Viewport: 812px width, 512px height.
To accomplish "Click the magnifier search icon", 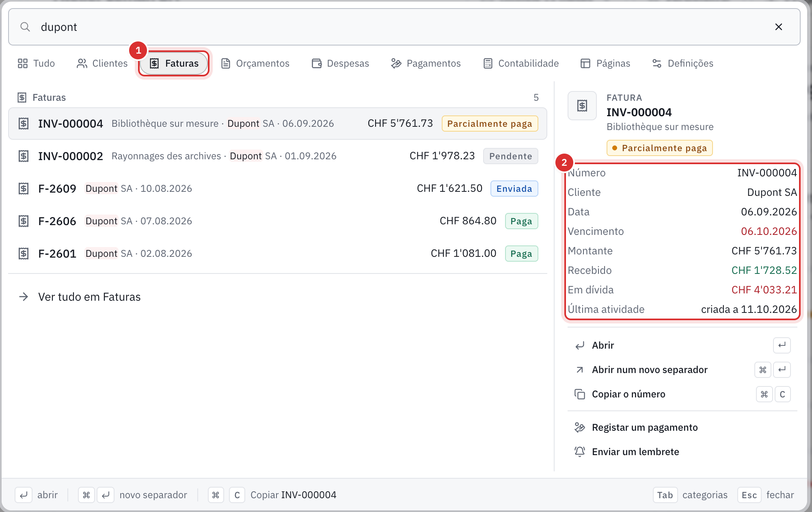I will (x=25, y=27).
